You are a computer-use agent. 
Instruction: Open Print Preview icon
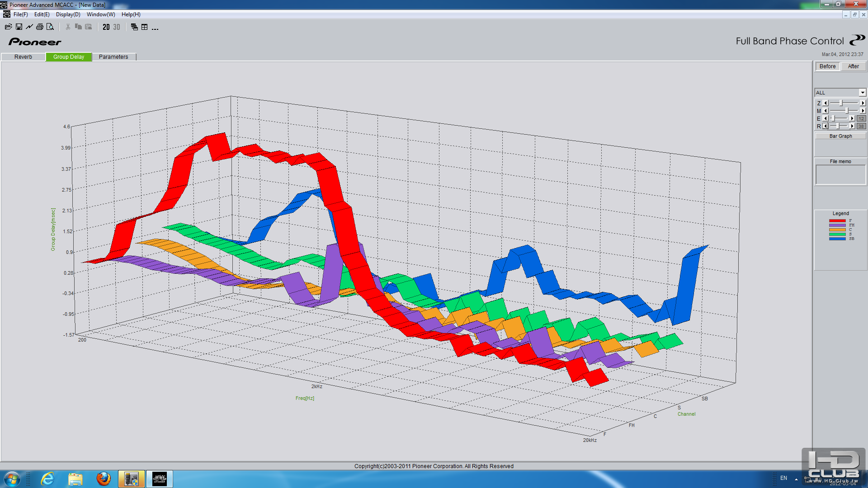point(50,27)
